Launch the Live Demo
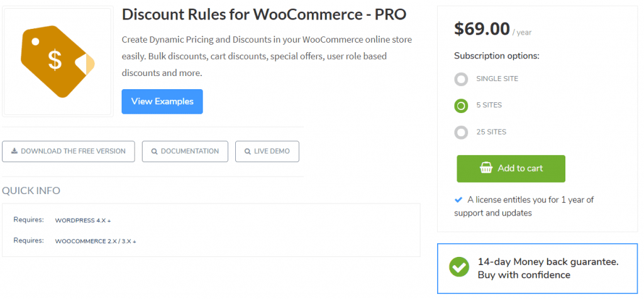Image resolution: width=644 pixels, height=299 pixels. (x=267, y=151)
